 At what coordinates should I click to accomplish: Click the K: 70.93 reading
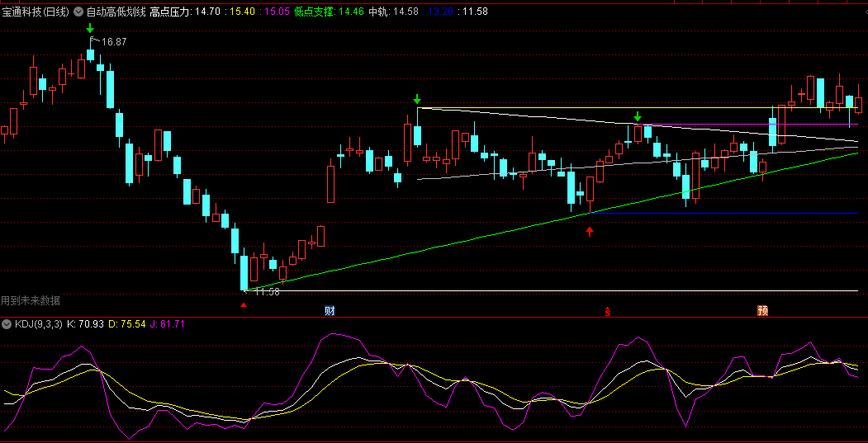click(85, 324)
